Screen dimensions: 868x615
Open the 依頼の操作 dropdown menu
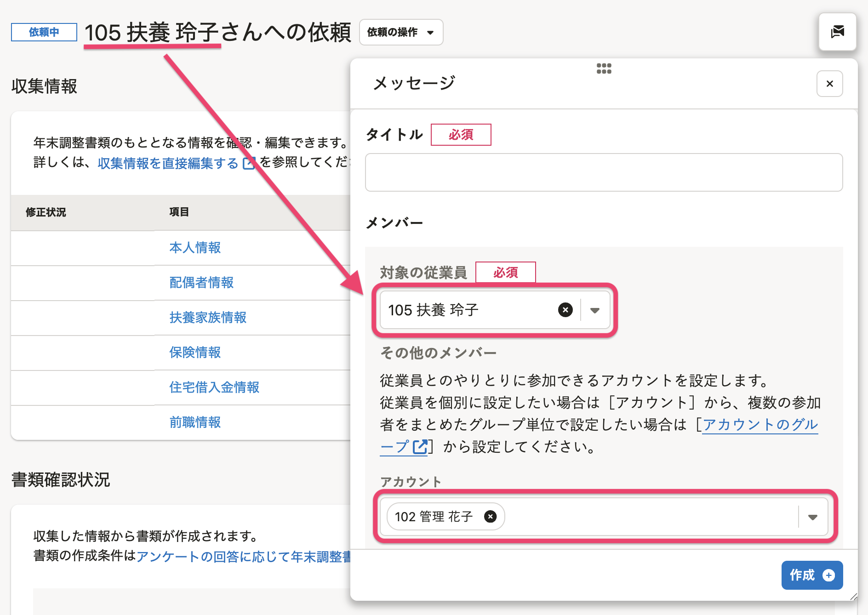coord(400,32)
